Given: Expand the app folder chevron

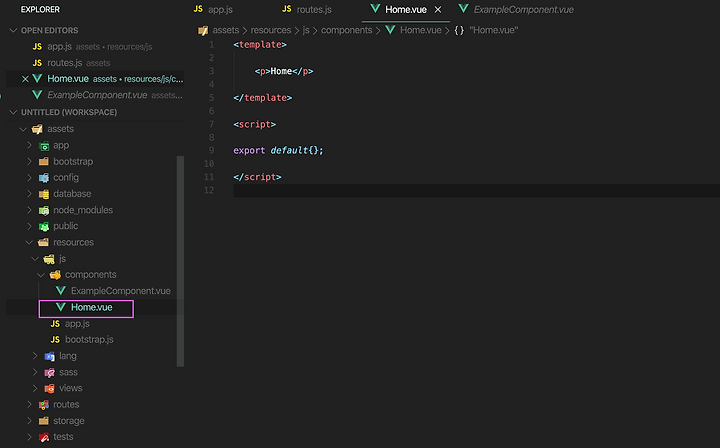Looking at the screenshot, I should coord(29,145).
